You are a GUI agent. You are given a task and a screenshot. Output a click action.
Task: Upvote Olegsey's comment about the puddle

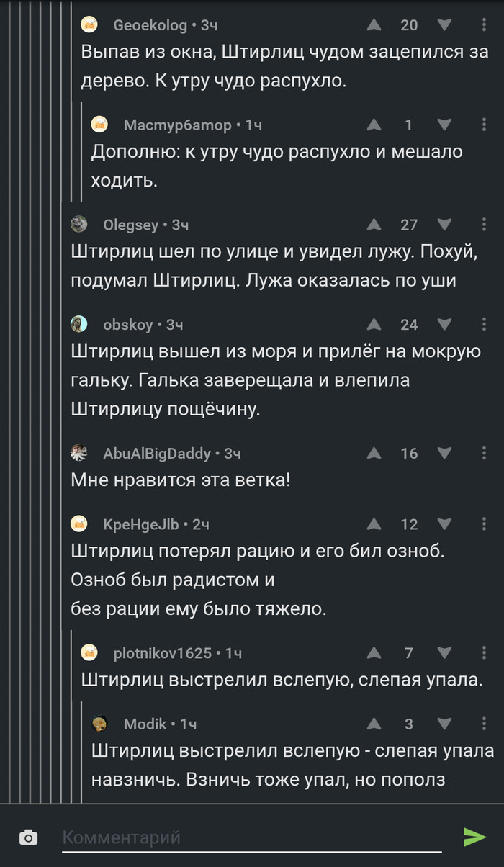[x=374, y=225]
